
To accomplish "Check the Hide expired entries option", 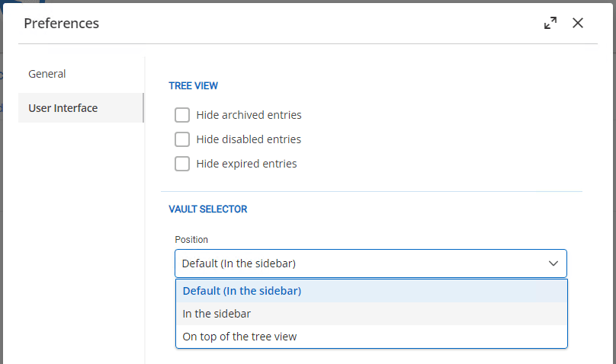I will click(182, 164).
